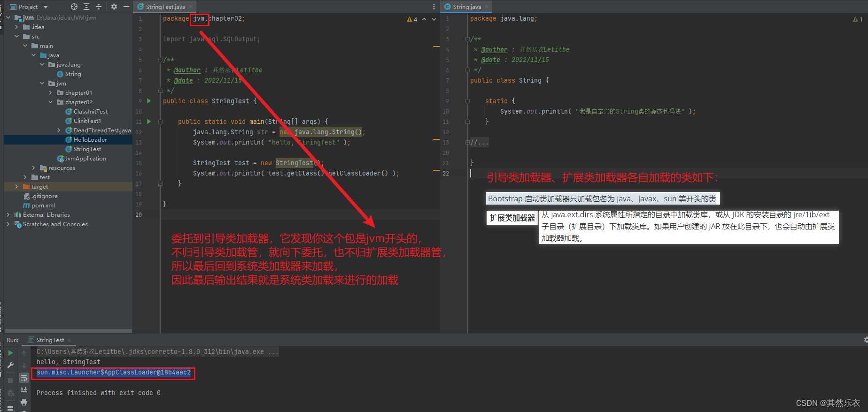This screenshot has height=412, width=868.
Task: Run StringTest class from gutter arrow
Action: pyautogui.click(x=149, y=101)
